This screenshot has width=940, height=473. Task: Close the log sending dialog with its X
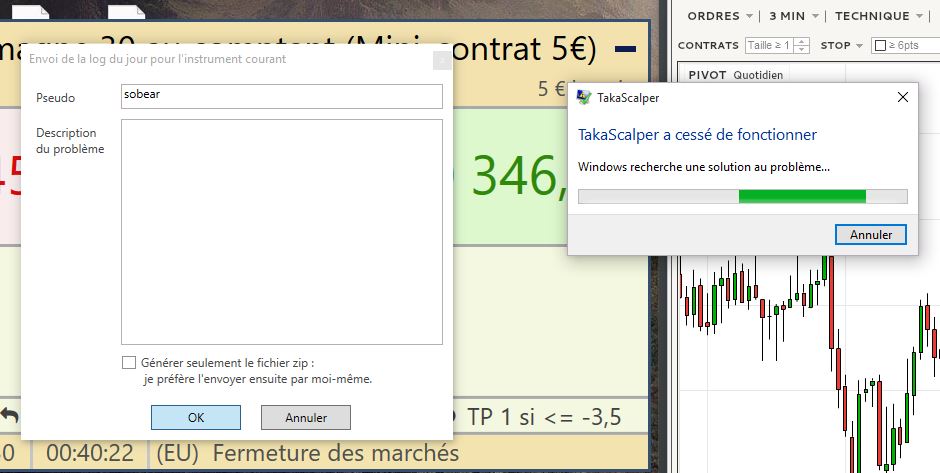pyautogui.click(x=442, y=60)
